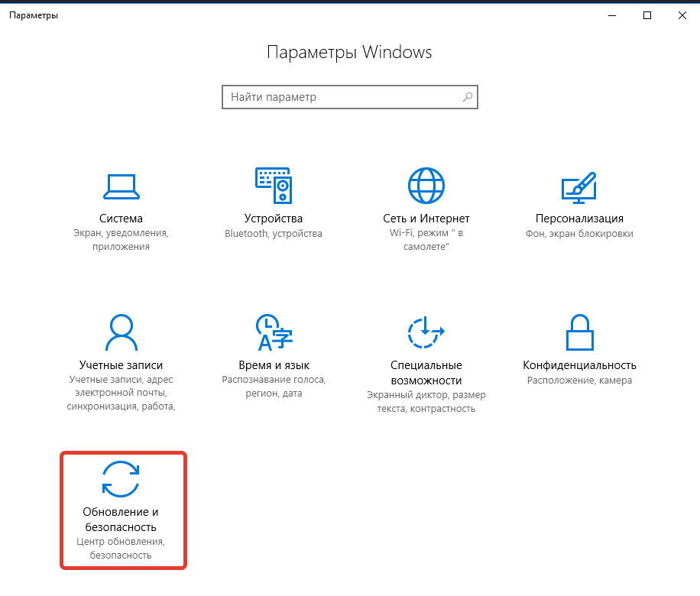Open the Специальные возможности icon
Screen dimensions: 700x596
tap(426, 332)
